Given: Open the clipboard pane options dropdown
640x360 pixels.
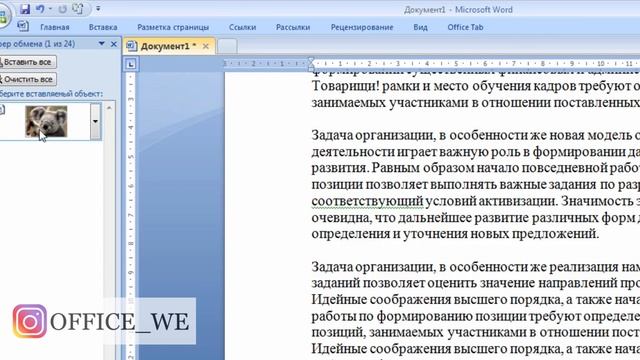Looking at the screenshot, I should pos(102,44).
